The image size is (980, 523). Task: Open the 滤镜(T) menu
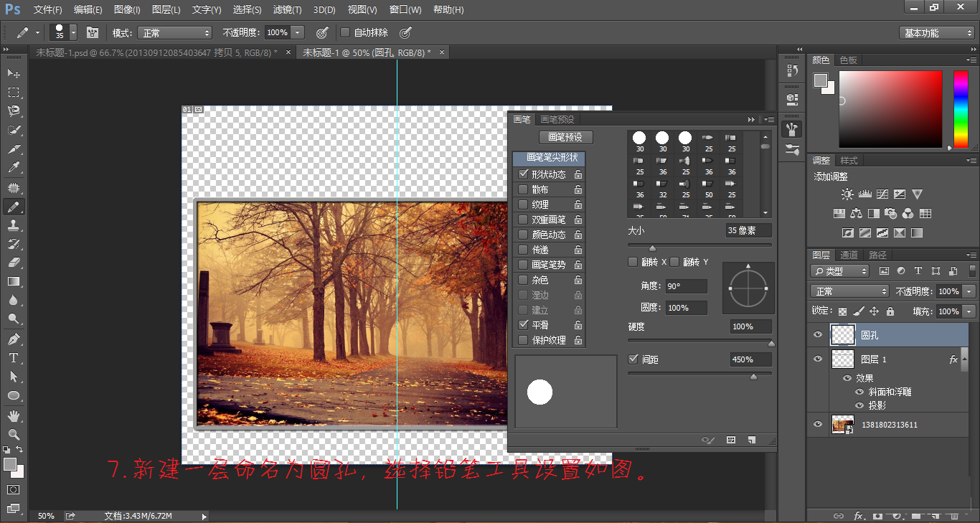coord(288,10)
